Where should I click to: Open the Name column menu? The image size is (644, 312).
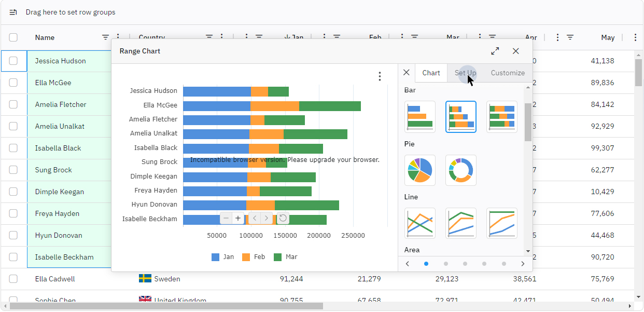pyautogui.click(x=118, y=37)
